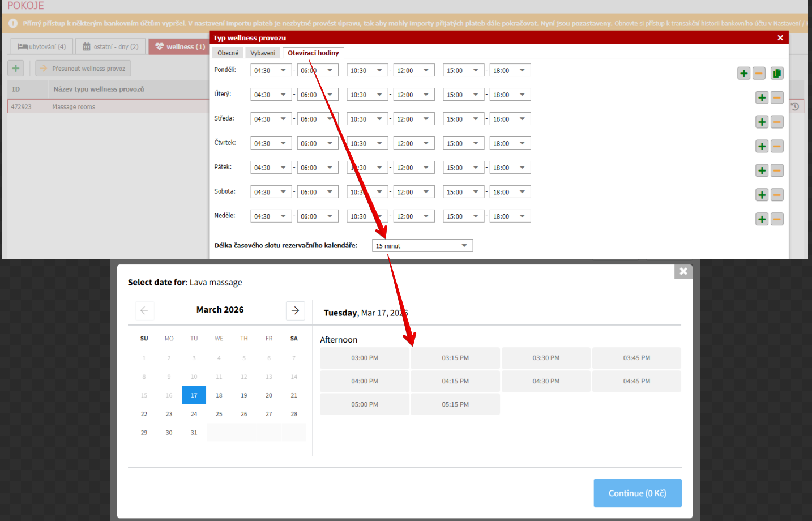Go to next month in calendar
812x521 pixels.
295,310
